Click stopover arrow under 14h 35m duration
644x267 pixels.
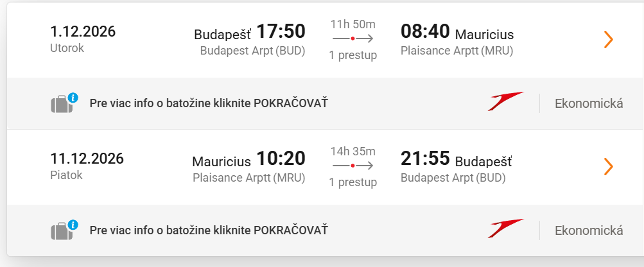352,166
